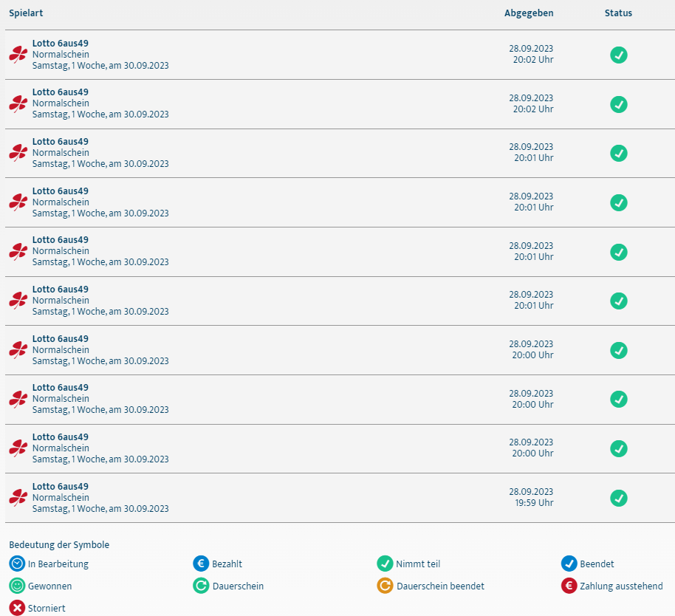The width and height of the screenshot is (675, 616).
Task: Click the status checkmark of the topmost ticket row
Action: 619,55
